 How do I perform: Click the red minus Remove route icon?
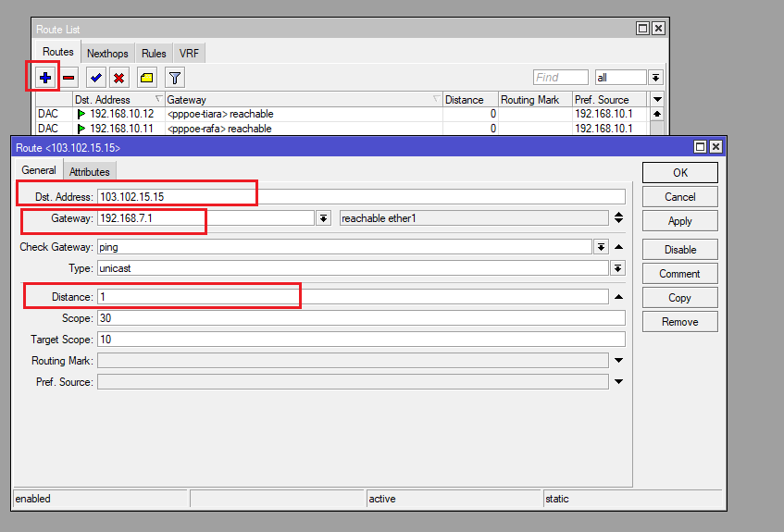click(68, 78)
